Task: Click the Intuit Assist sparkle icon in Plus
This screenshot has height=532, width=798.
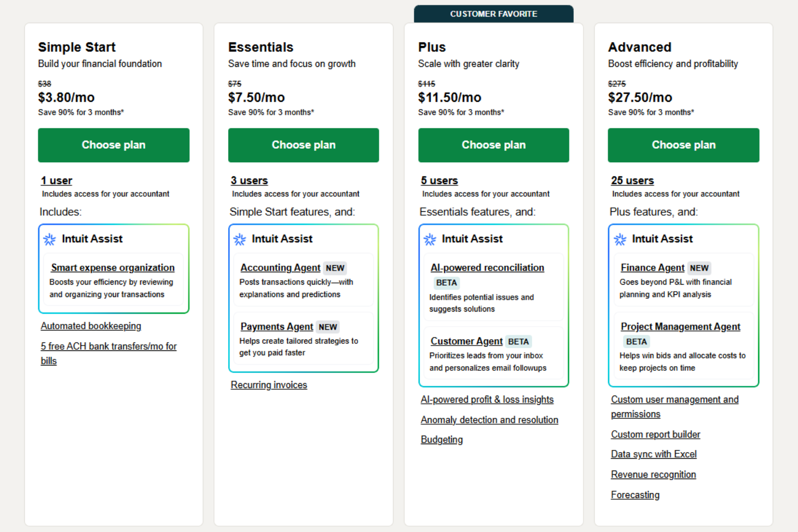Action: click(429, 239)
